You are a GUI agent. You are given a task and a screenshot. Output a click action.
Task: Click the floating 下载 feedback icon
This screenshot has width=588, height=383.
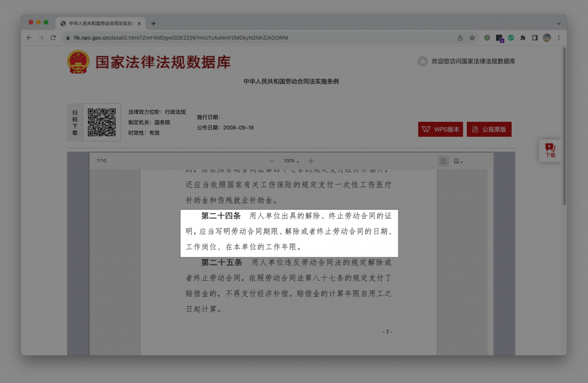550,150
